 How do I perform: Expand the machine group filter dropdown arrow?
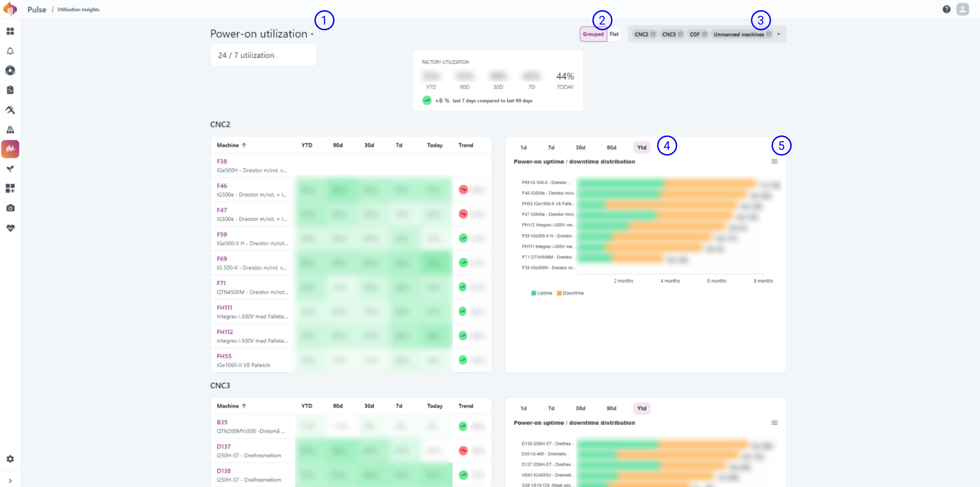tap(779, 34)
